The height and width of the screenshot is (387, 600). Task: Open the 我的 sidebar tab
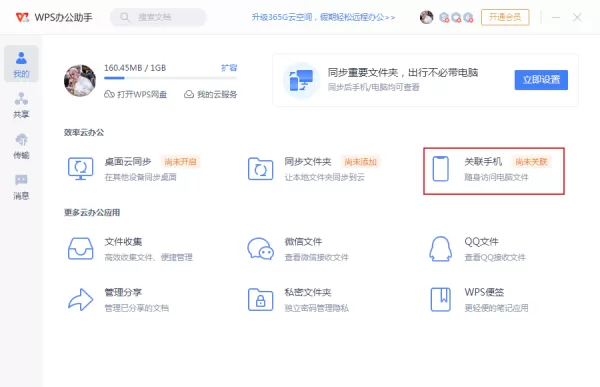click(x=21, y=64)
